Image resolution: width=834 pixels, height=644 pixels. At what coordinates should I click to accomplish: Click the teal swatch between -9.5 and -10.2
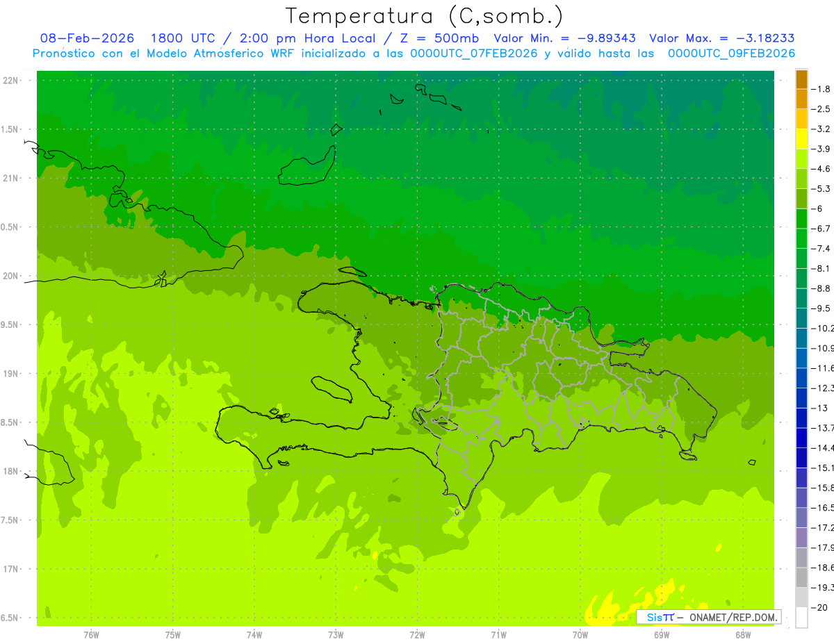point(801,318)
